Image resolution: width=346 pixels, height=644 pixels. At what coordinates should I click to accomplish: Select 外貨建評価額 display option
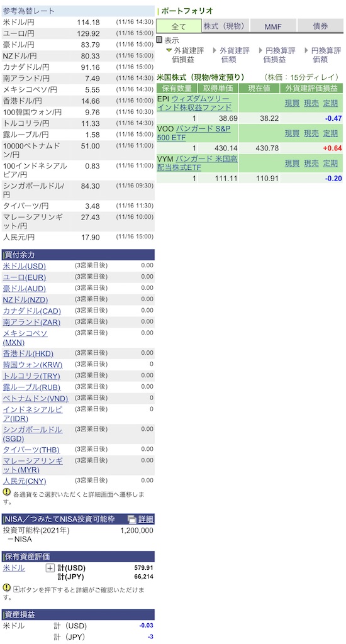pos(231,55)
